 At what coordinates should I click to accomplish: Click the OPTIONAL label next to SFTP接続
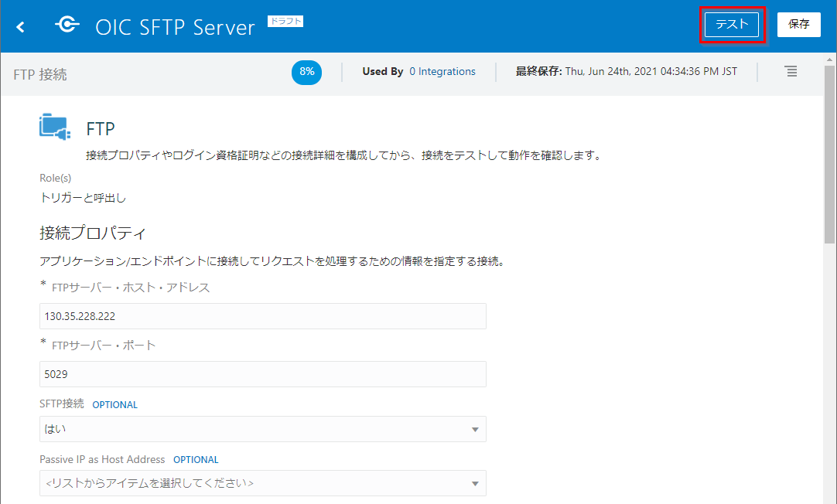[x=114, y=405]
